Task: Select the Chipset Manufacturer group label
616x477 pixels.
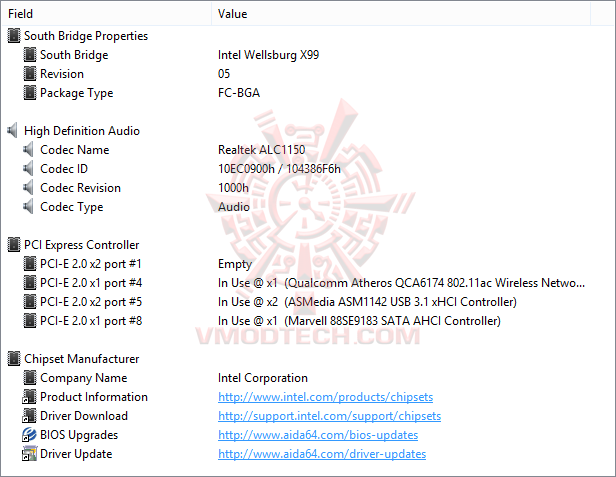Action: [x=81, y=359]
